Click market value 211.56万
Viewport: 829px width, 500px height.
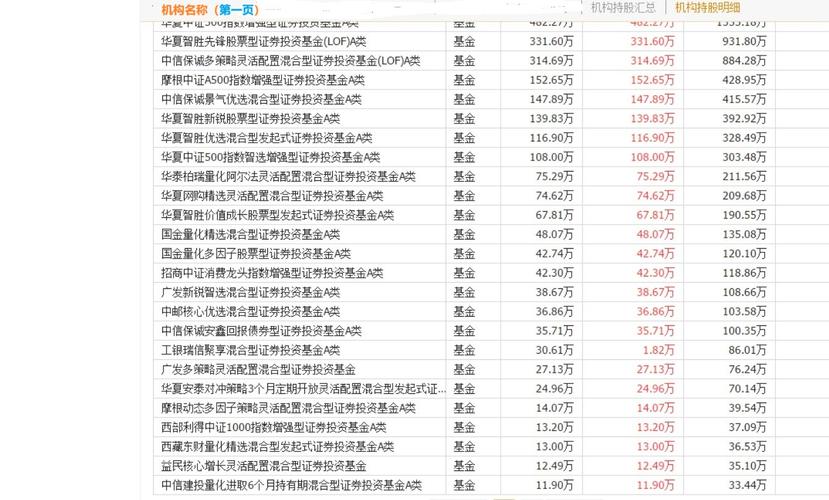pyautogui.click(x=744, y=177)
